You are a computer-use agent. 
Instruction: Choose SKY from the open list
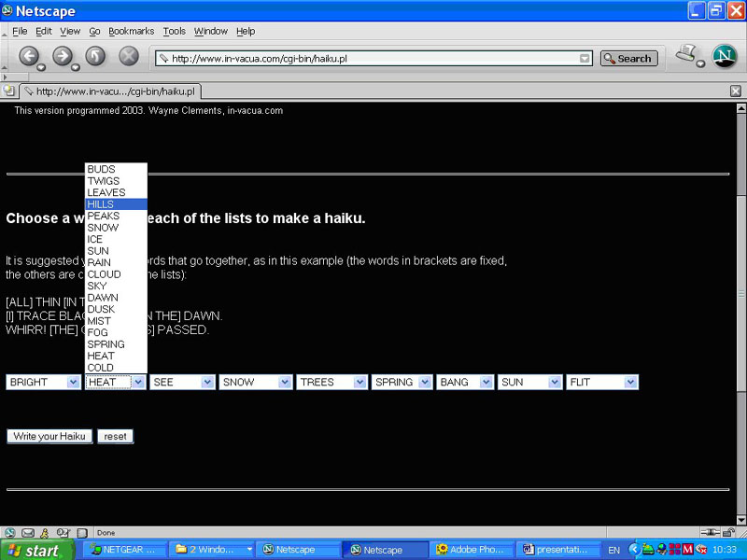pyautogui.click(x=116, y=286)
